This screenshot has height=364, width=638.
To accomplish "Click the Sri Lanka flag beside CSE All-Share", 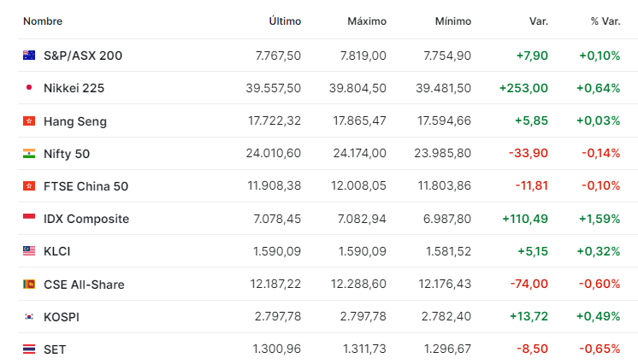I will pos(29,284).
